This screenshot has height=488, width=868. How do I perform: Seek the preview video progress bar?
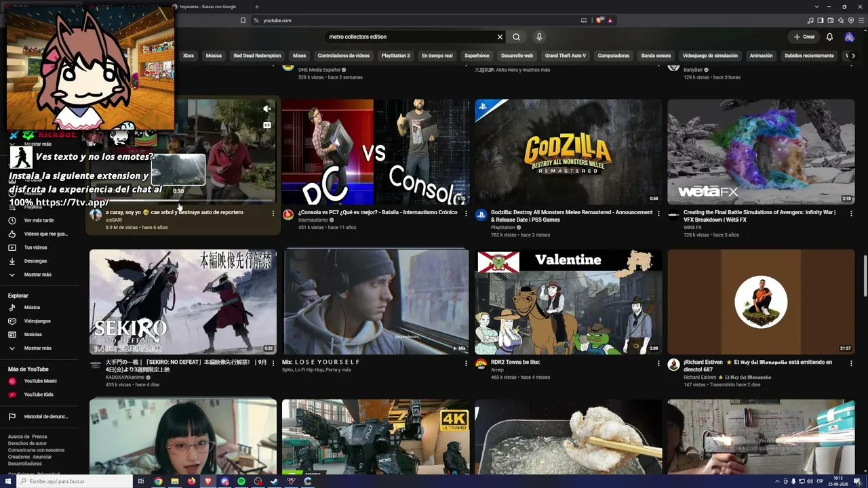coord(183,201)
